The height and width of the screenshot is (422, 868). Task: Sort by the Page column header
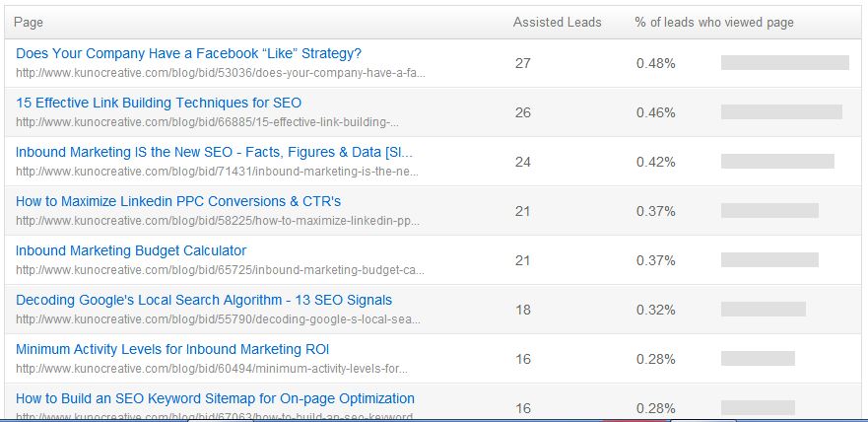click(29, 22)
